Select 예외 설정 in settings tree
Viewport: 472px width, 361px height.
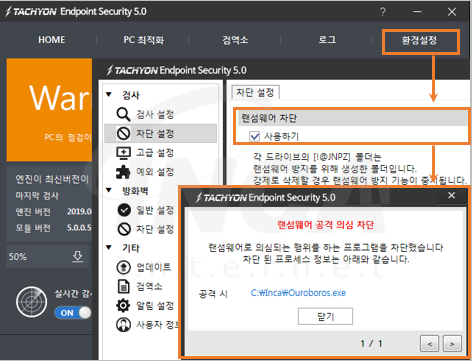pyautogui.click(x=155, y=172)
